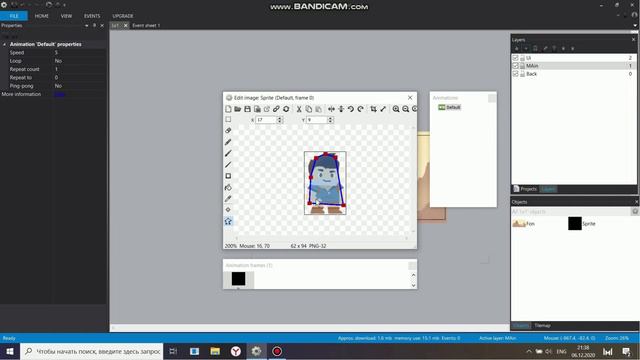Select the origin and image points tool

(228, 210)
